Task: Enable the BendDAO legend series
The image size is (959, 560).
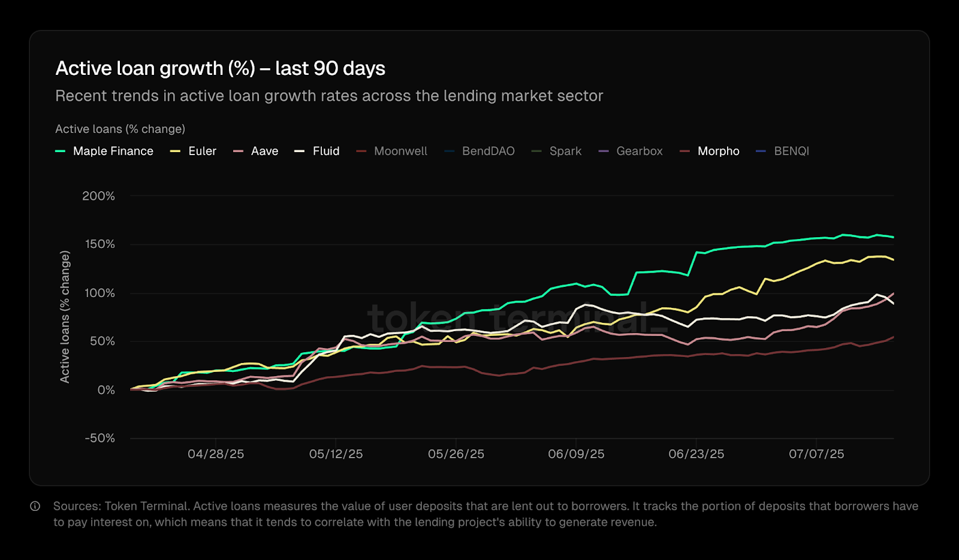Action: (x=479, y=151)
